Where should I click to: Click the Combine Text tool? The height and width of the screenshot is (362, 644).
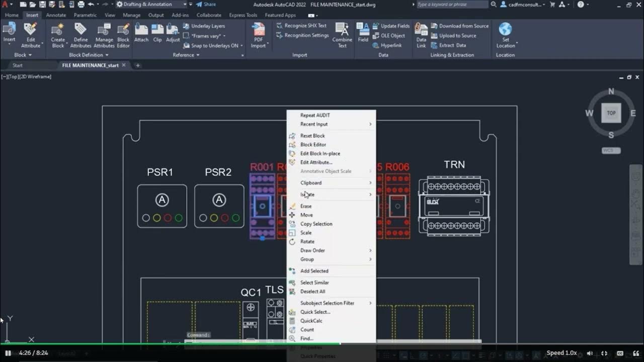pyautogui.click(x=342, y=35)
